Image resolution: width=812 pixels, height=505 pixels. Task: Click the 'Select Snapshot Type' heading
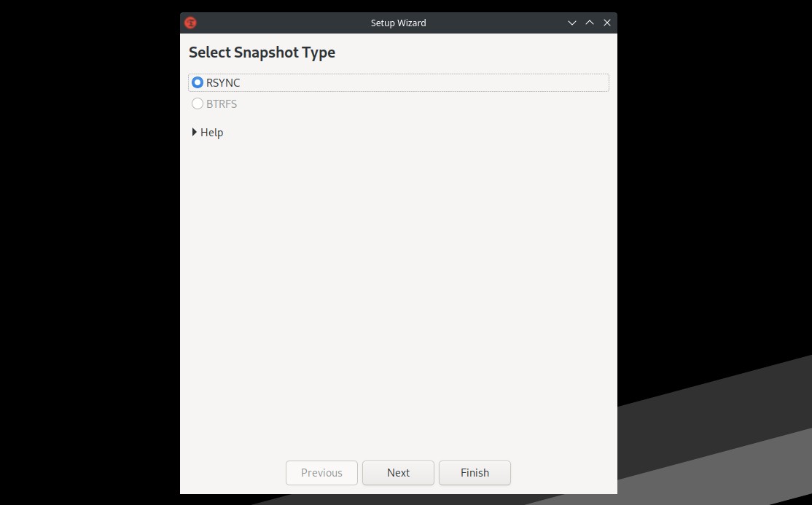(x=262, y=52)
